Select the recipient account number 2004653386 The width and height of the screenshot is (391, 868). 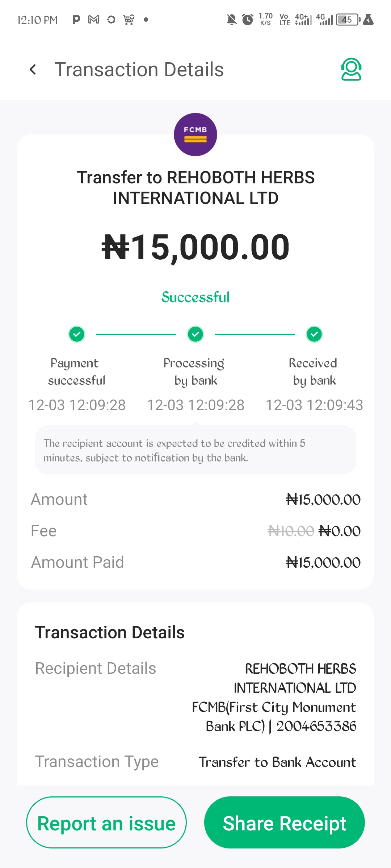[316, 726]
